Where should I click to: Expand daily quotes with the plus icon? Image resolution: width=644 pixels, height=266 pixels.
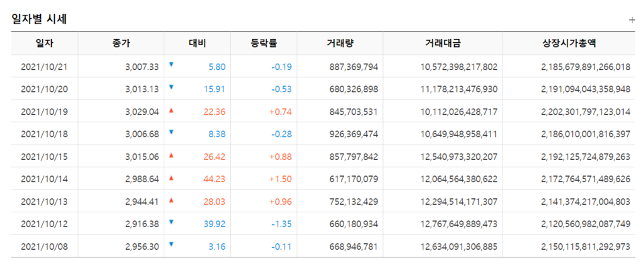click(632, 19)
